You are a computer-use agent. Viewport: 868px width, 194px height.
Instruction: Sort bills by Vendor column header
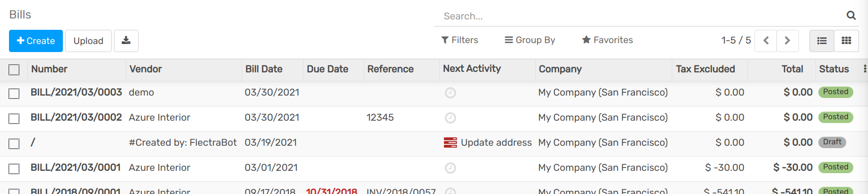pos(146,69)
